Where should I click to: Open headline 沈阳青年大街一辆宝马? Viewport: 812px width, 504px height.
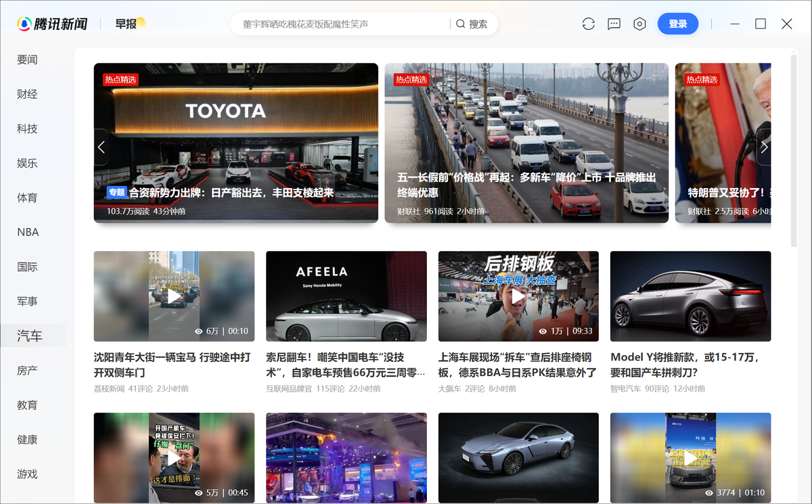(x=174, y=365)
